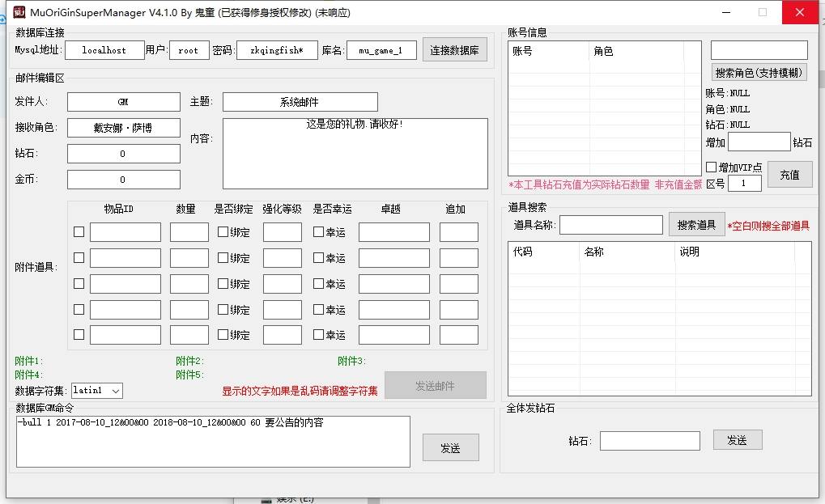Viewport: 825px width, 504px height.
Task: Enable the third attachment row checkbox
Action: [x=79, y=283]
